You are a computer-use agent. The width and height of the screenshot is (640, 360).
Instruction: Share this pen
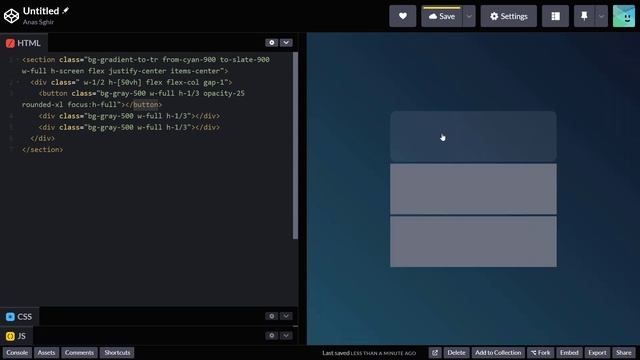click(x=623, y=353)
